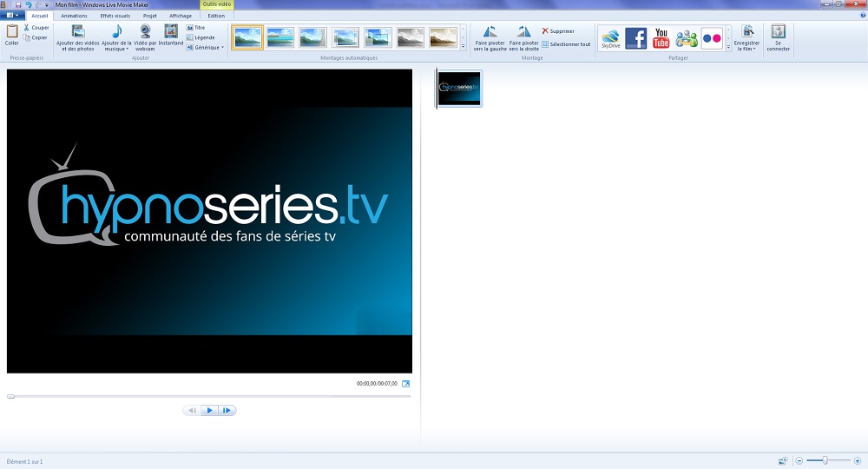
Task: Paste with the Coller clipboard icon
Action: 11,35
